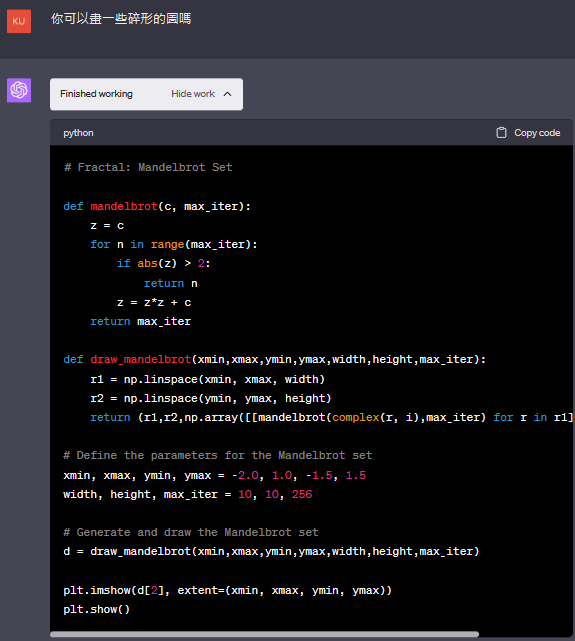575x641 pixels.
Task: Collapse the work using the chevron arrow
Action: pyautogui.click(x=228, y=94)
